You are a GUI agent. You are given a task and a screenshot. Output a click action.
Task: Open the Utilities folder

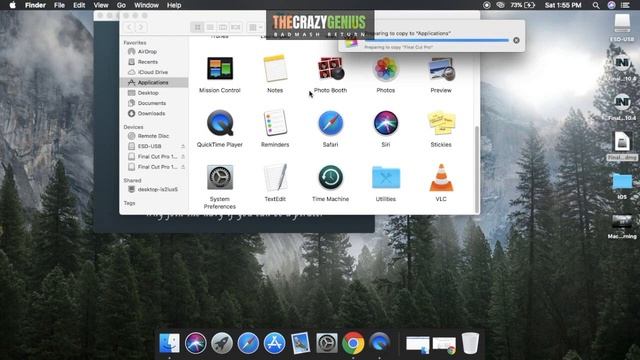[x=386, y=177]
